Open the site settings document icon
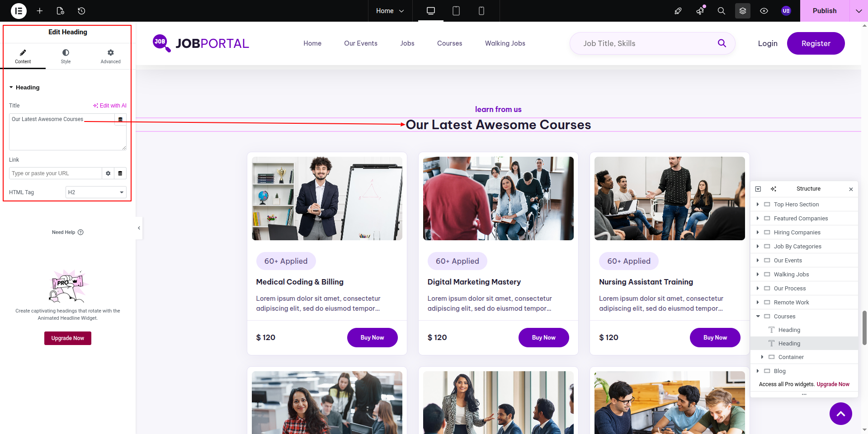The width and height of the screenshot is (868, 434). click(x=61, y=11)
